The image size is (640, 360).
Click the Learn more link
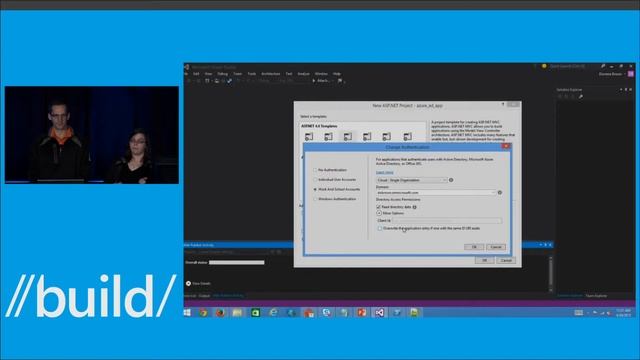(384, 173)
